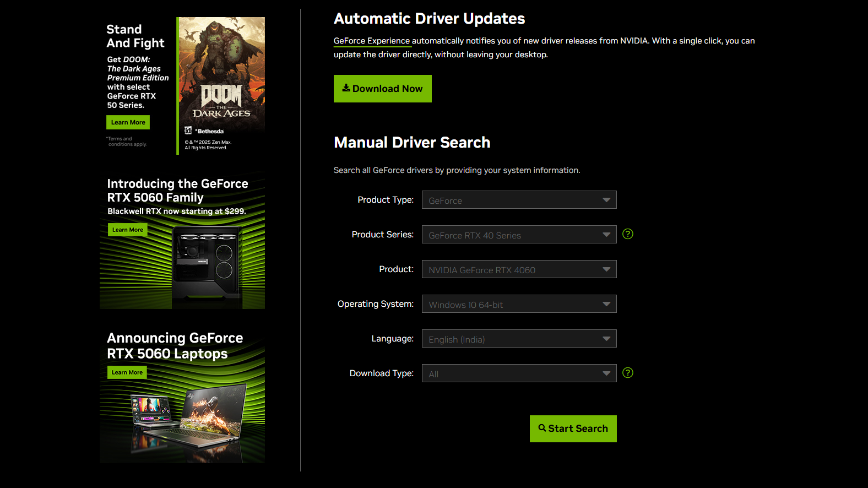Click Learn More on the RTX 5060 Family ad
The width and height of the screenshot is (868, 488).
pyautogui.click(x=127, y=230)
